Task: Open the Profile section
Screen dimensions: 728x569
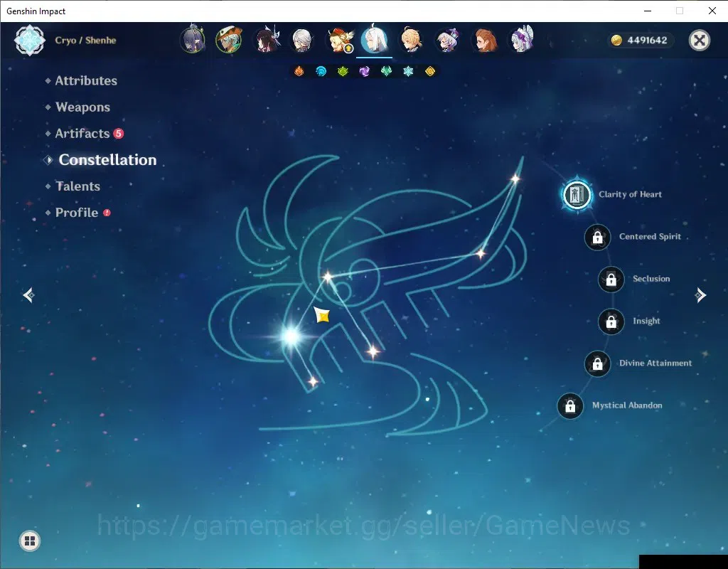Action: 77,213
